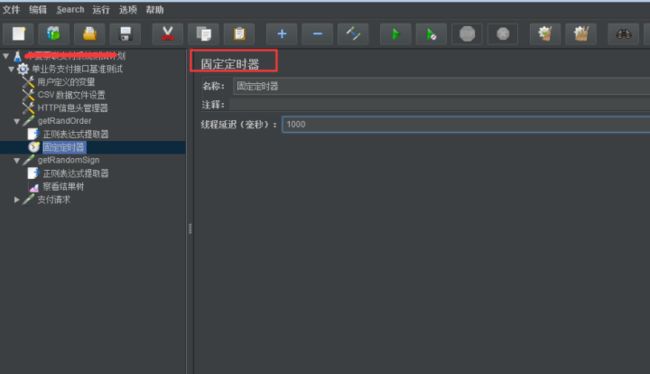Expand the 支付请求 sampler node
The image size is (650, 374).
pos(17,200)
